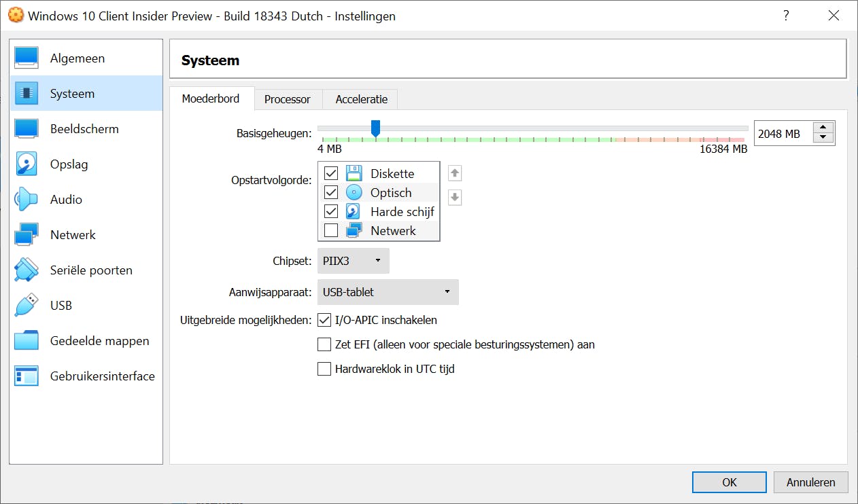Click the move-down arrow for boot order
Screen dimensions: 858x504
click(x=454, y=197)
